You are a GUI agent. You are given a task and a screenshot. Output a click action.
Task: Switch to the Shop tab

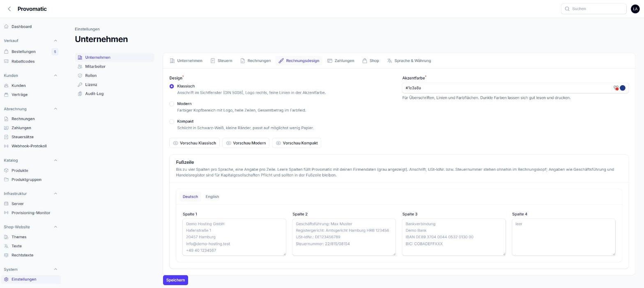[370, 61]
